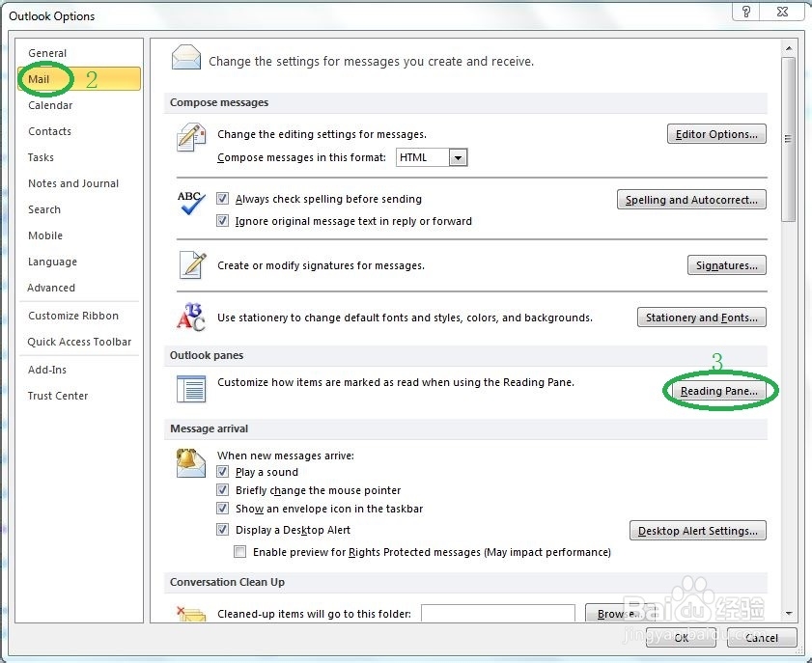Image resolution: width=812 pixels, height=663 pixels.
Task: Close the Outlook Options dialog
Action: pyautogui.click(x=782, y=12)
